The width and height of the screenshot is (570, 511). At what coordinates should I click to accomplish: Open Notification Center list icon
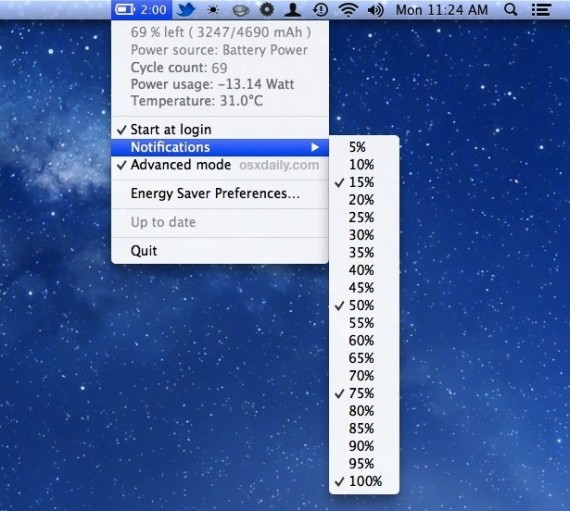(542, 10)
